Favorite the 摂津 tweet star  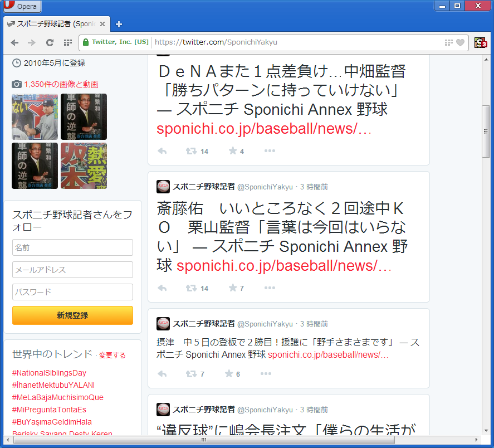tap(229, 373)
